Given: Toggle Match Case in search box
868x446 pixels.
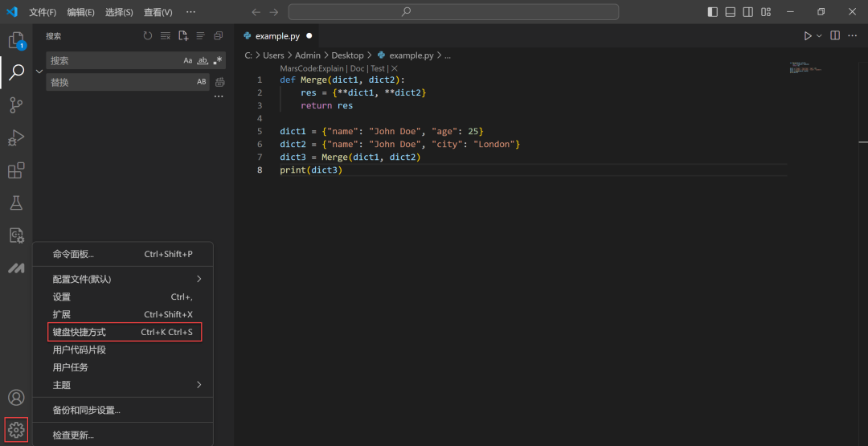Looking at the screenshot, I should click(x=188, y=60).
